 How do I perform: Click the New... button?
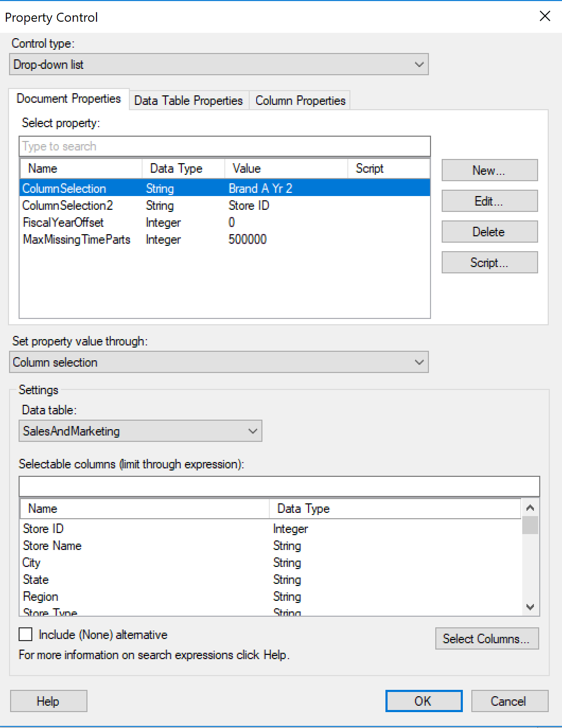[489, 170]
